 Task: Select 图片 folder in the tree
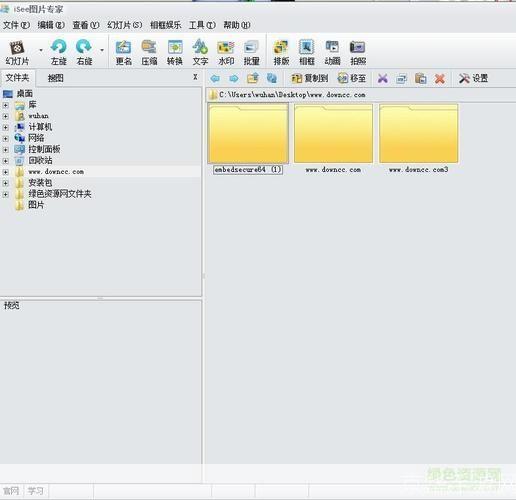pyautogui.click(x=36, y=205)
